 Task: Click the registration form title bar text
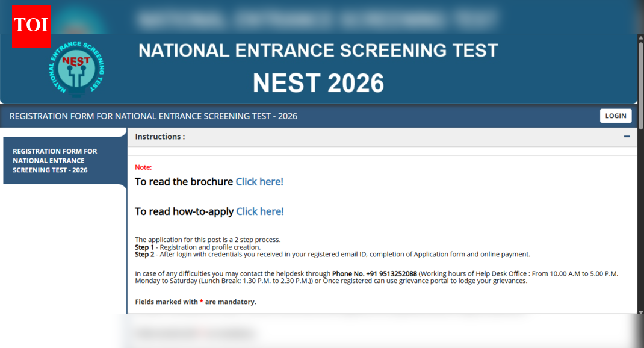[x=153, y=116]
